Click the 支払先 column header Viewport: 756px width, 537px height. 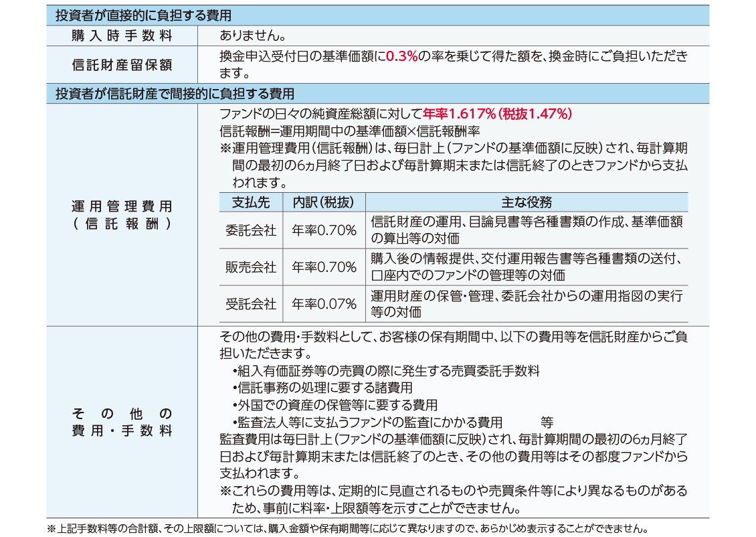pos(251,202)
